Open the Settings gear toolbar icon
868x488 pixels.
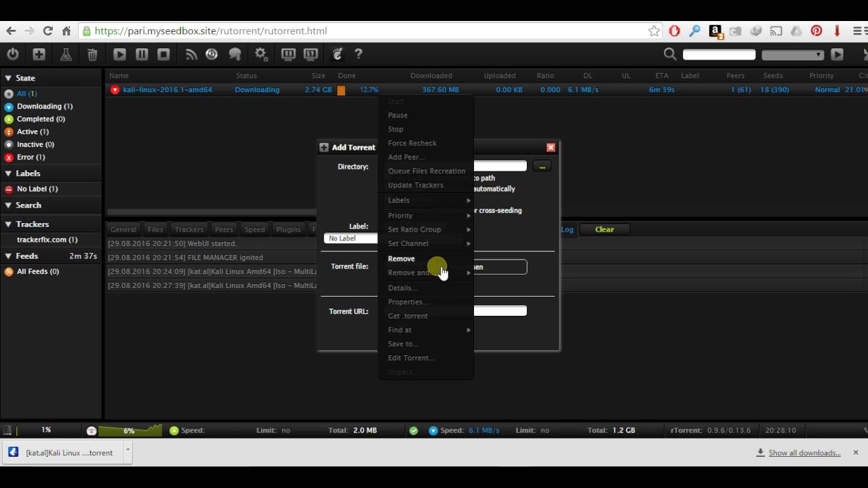(261, 54)
